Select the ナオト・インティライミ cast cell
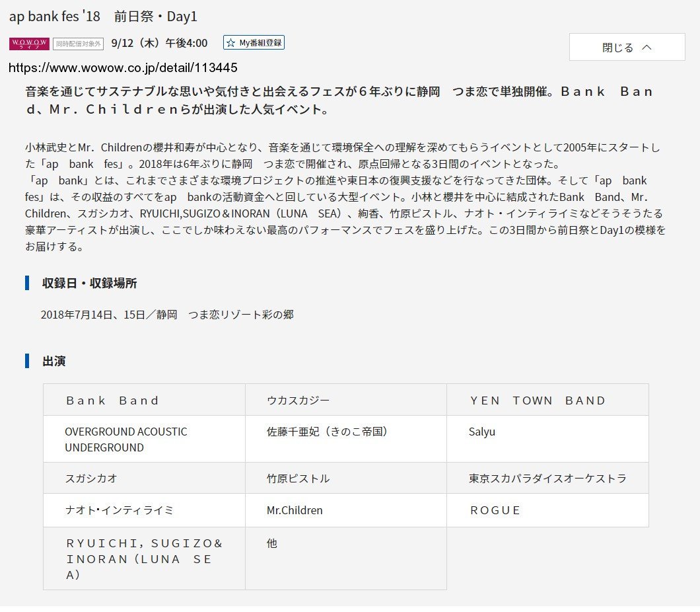The width and height of the screenshot is (700, 612). pos(144,510)
